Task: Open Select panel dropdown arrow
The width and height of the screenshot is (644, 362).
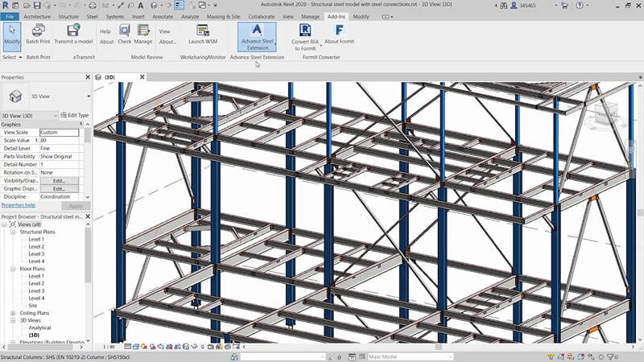Action: 20,57
